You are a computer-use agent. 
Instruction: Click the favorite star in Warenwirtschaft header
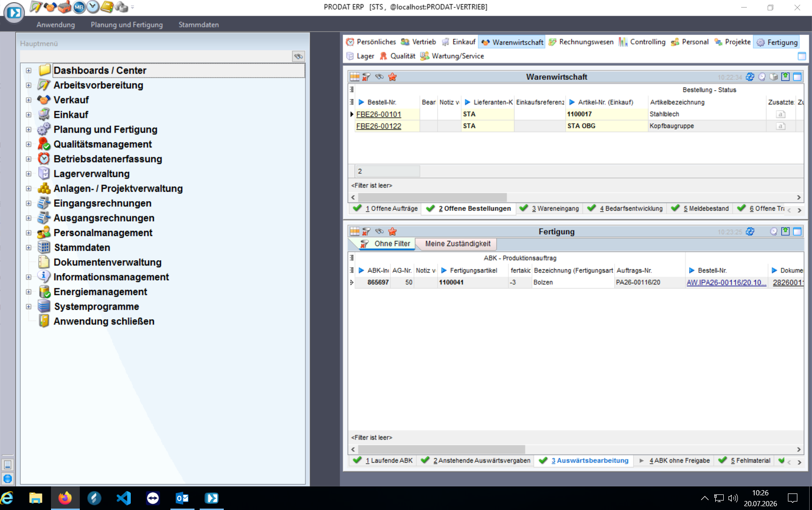(392, 77)
